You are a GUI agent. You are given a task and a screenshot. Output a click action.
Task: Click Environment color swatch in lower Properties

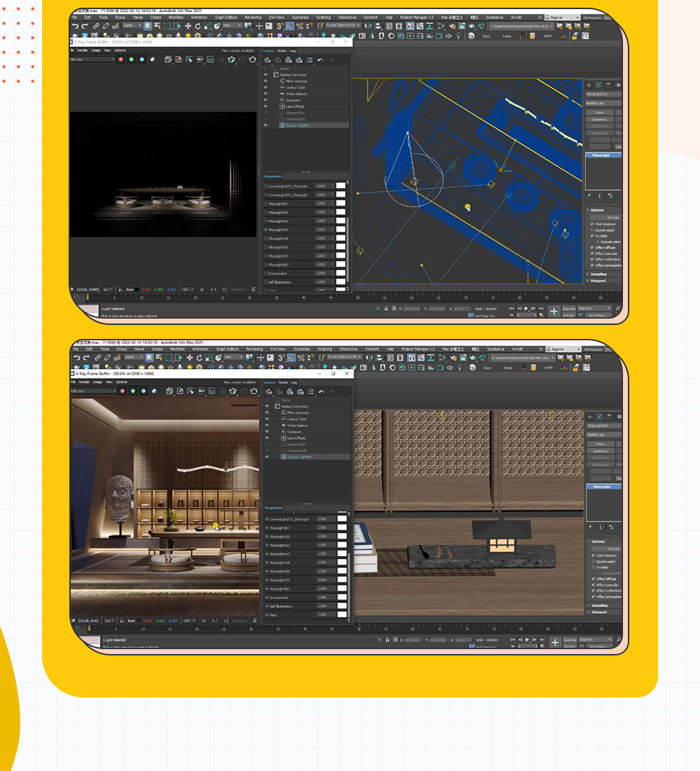tap(342, 597)
